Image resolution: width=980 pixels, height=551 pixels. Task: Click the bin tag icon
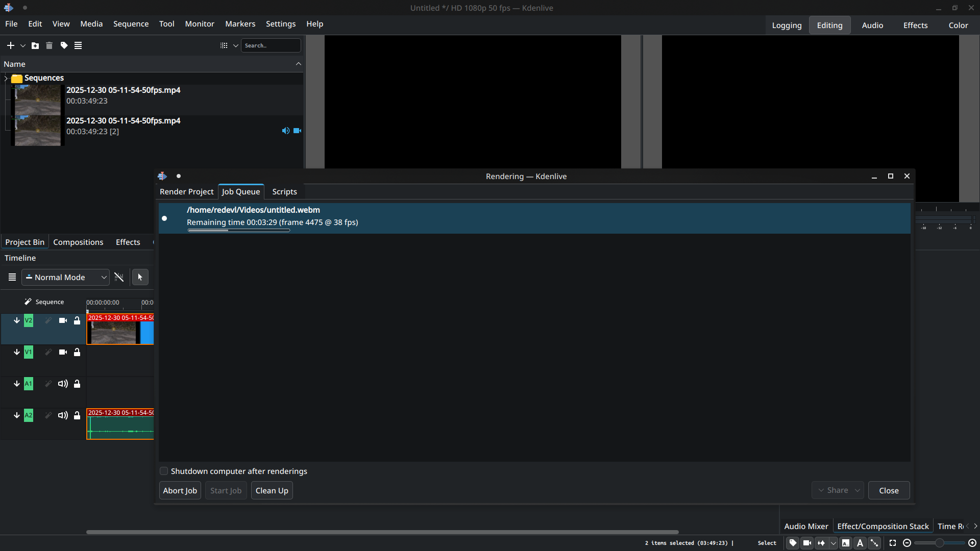(64, 45)
